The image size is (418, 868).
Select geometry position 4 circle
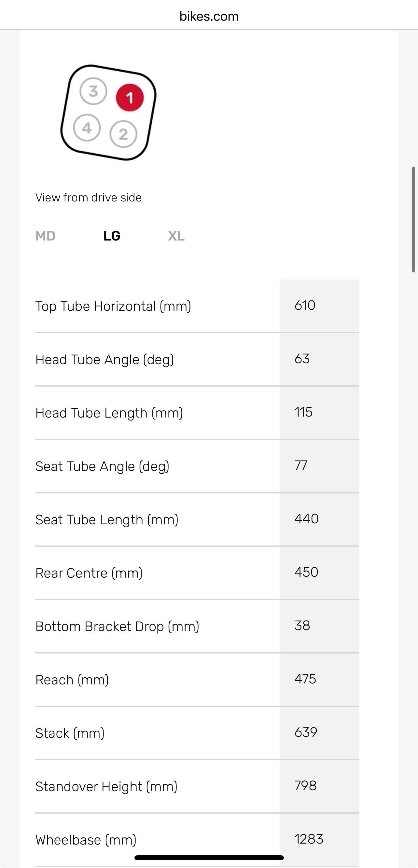click(87, 128)
